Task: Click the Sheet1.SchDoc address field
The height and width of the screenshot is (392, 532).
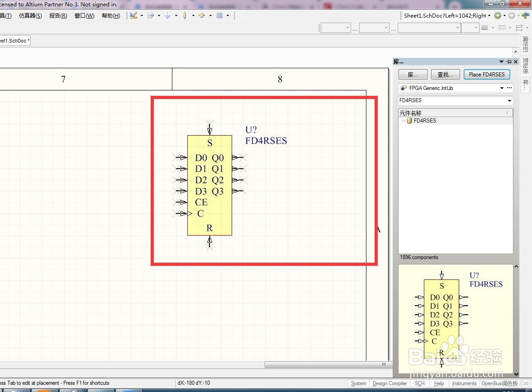Action: 444,15
